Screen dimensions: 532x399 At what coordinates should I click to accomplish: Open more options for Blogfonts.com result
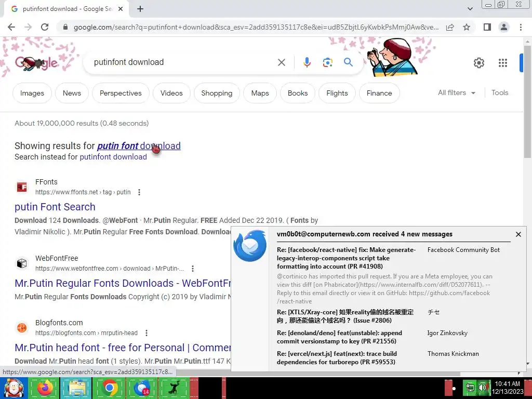tap(146, 333)
